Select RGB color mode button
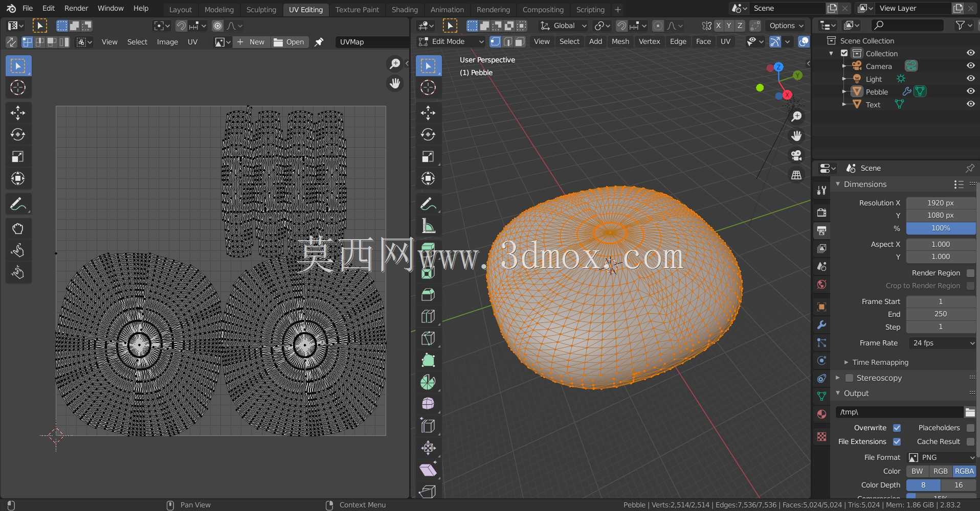 pyautogui.click(x=940, y=471)
